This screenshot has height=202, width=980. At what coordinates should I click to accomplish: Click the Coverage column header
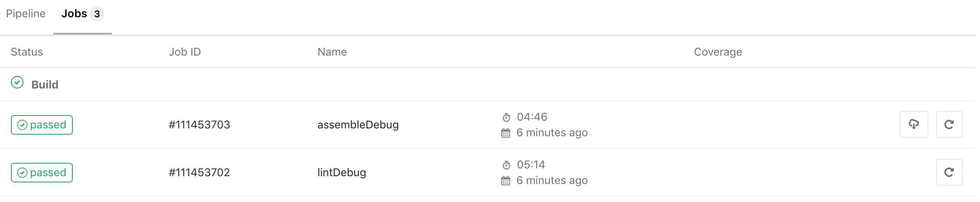(718, 52)
